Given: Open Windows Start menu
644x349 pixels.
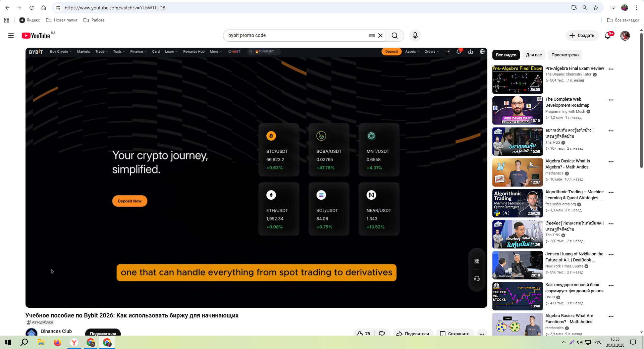Looking at the screenshot, I should (x=8, y=342).
